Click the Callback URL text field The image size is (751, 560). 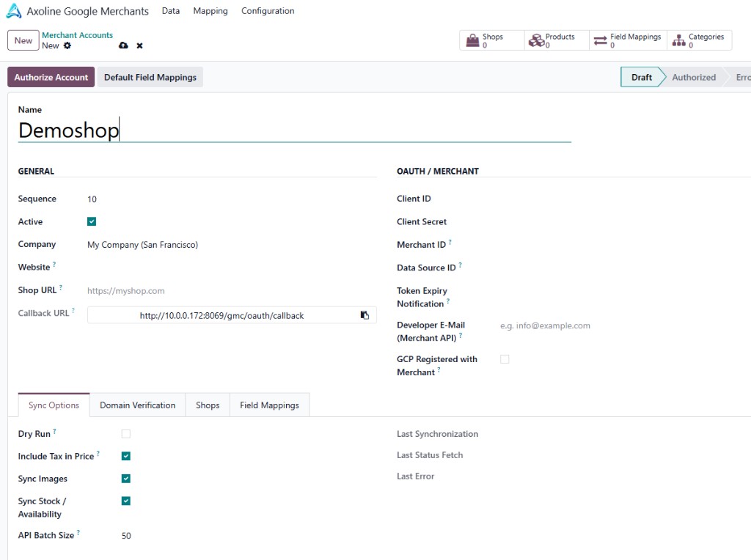(221, 315)
